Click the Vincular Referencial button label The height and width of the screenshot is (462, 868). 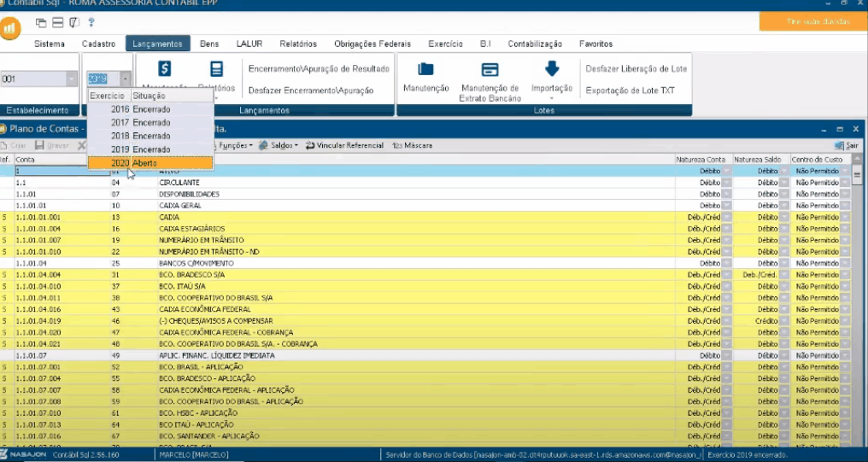click(350, 145)
